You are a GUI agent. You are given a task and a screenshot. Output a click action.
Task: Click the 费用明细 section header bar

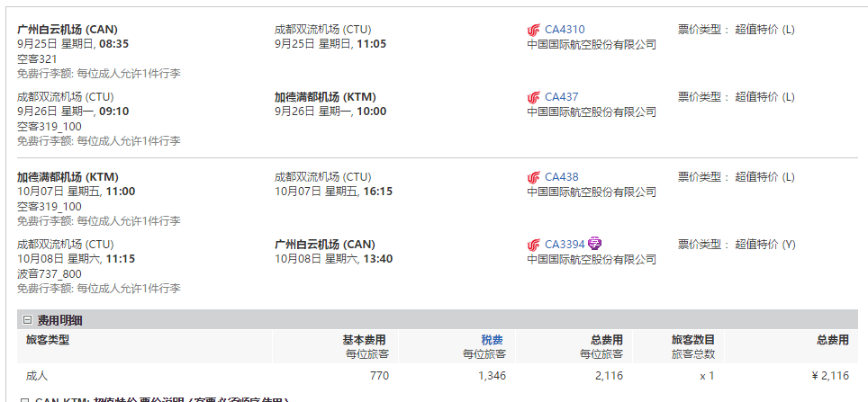coord(438,319)
